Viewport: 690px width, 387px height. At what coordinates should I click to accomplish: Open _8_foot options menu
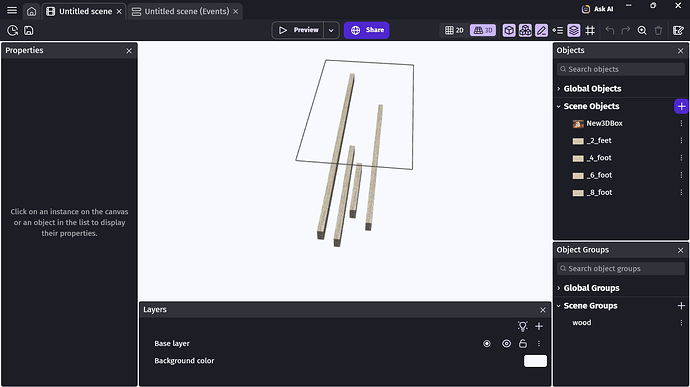(681, 192)
